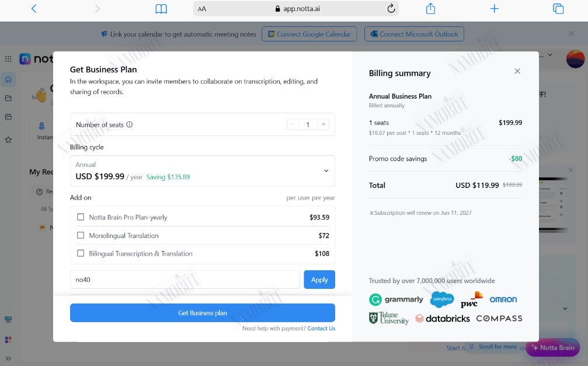The height and width of the screenshot is (366, 588).
Task: Decrease number of seats with minus
Action: tap(293, 124)
